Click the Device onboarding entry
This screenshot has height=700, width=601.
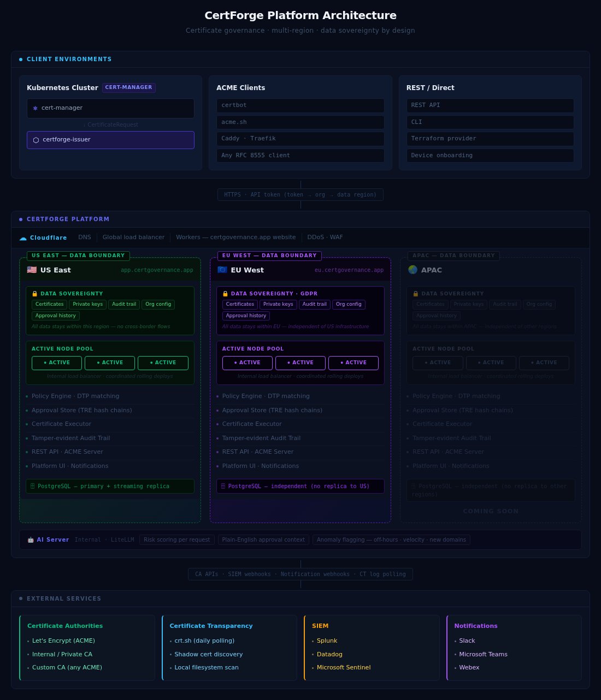click(x=490, y=156)
